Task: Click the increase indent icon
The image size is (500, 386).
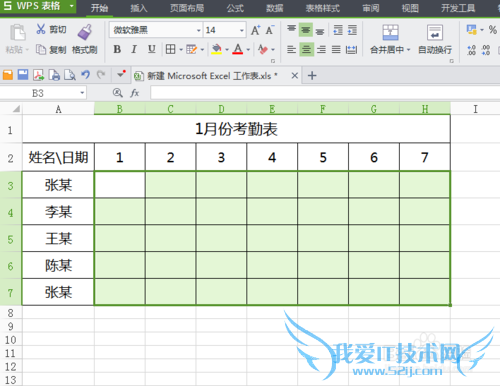Action: pos(352,30)
